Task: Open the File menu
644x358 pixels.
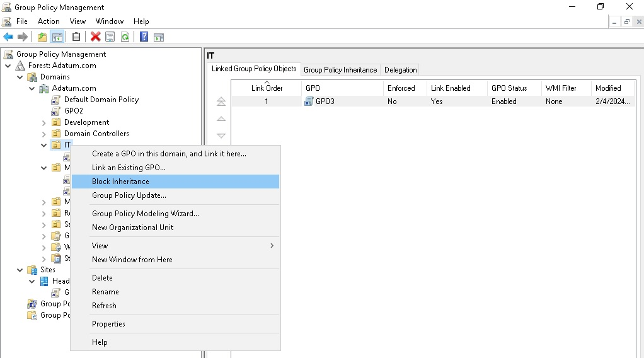Action: pyautogui.click(x=22, y=21)
